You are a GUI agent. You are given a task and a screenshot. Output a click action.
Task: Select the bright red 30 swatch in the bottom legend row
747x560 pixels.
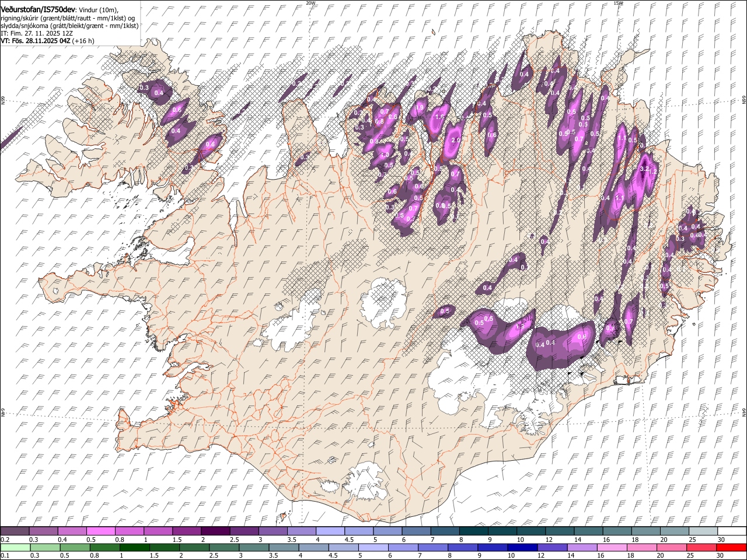(731, 548)
